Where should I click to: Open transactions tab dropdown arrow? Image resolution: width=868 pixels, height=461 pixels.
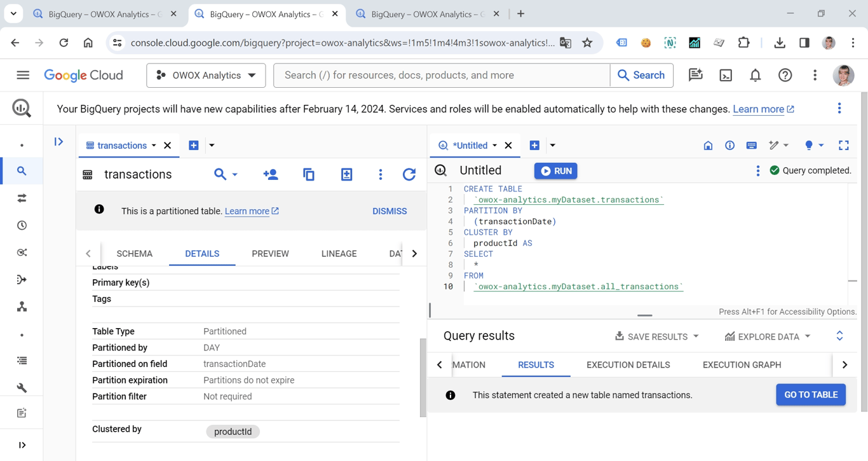[x=154, y=146]
